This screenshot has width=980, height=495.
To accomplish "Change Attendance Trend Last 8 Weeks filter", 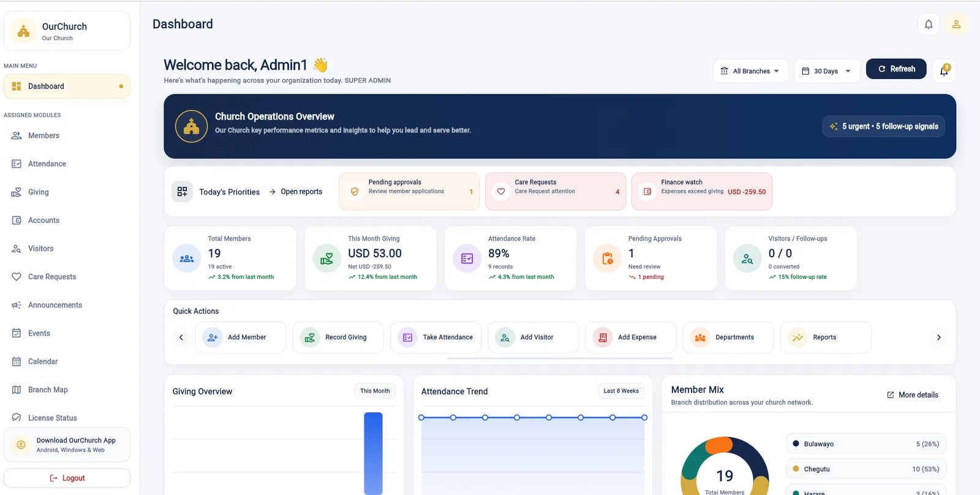I will [621, 391].
